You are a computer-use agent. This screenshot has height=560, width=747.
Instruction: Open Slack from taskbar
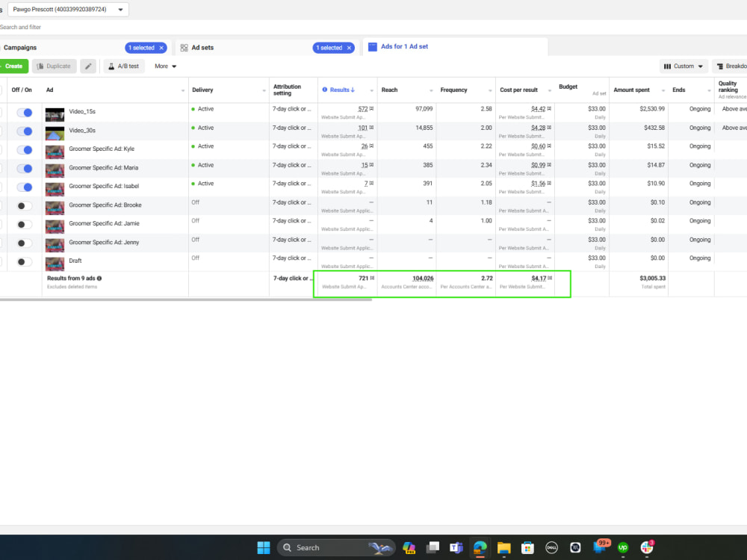click(647, 547)
